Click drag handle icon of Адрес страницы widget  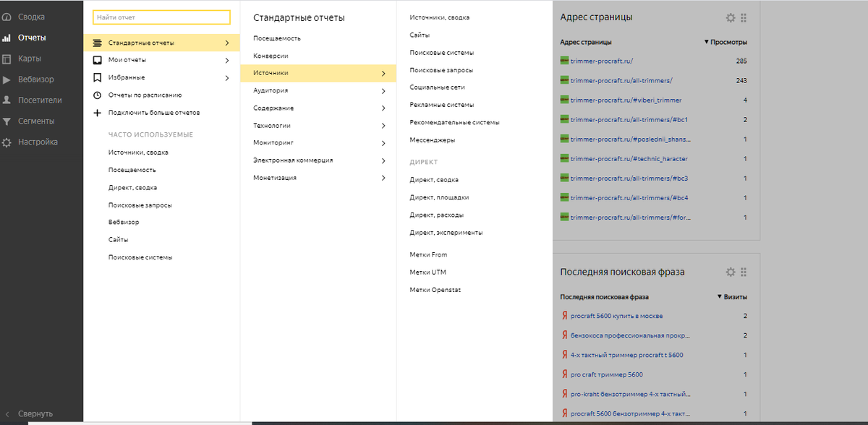click(744, 17)
